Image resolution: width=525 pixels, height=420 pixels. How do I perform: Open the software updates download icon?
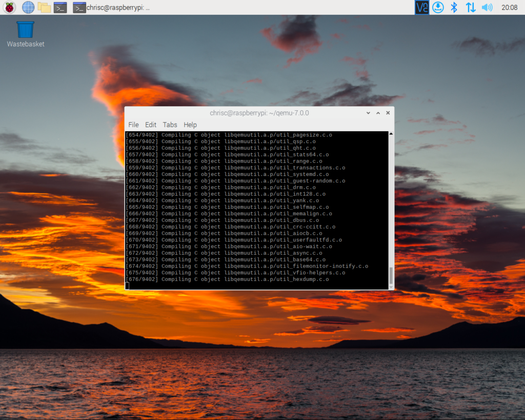click(438, 7)
